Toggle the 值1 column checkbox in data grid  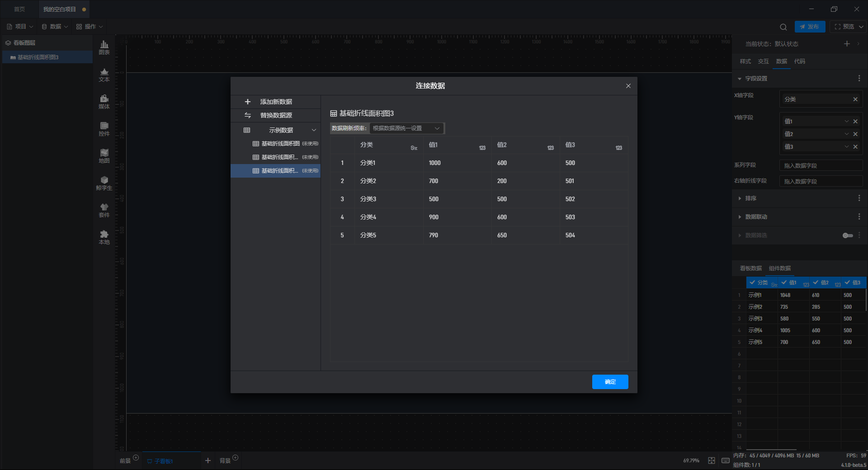(784, 282)
